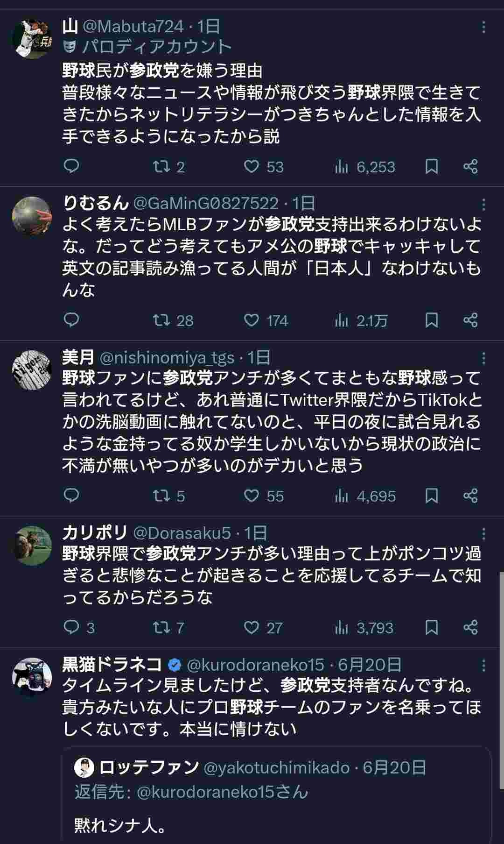Open @kurodoraneko15 profile handle link
Screen dimensions: 504x844
pos(255,664)
